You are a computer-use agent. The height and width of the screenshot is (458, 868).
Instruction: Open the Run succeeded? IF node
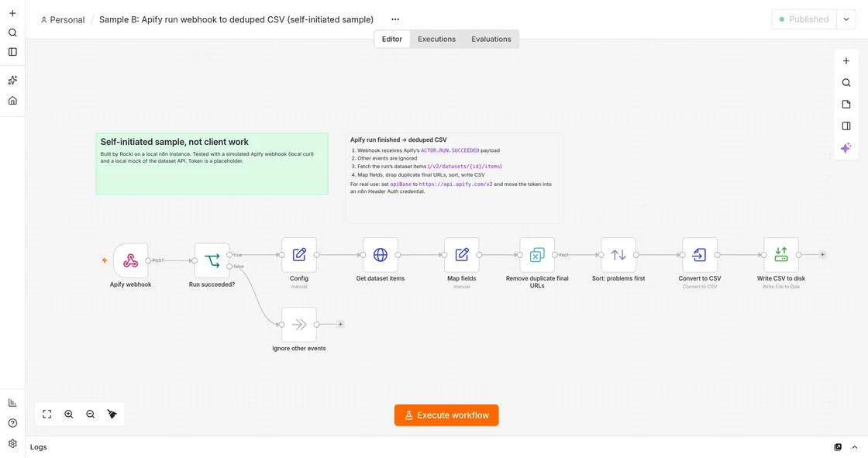click(212, 260)
